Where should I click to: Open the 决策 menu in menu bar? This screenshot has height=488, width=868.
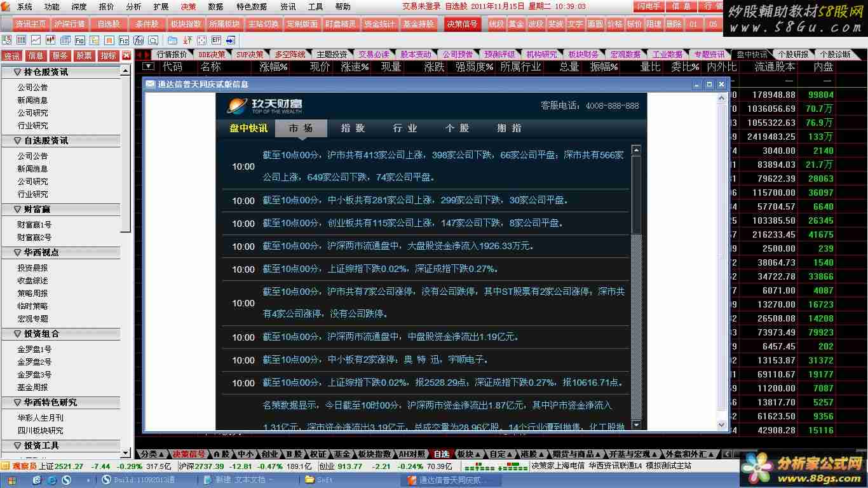188,6
